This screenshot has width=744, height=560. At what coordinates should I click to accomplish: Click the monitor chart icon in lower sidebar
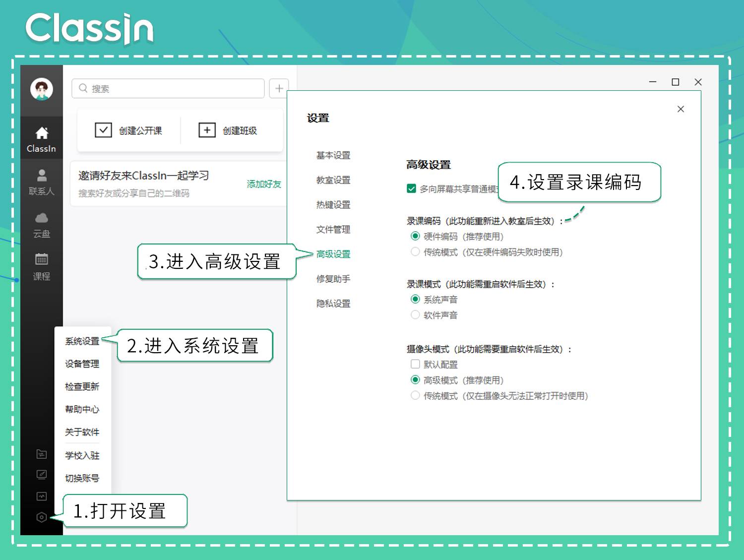pos(42,496)
